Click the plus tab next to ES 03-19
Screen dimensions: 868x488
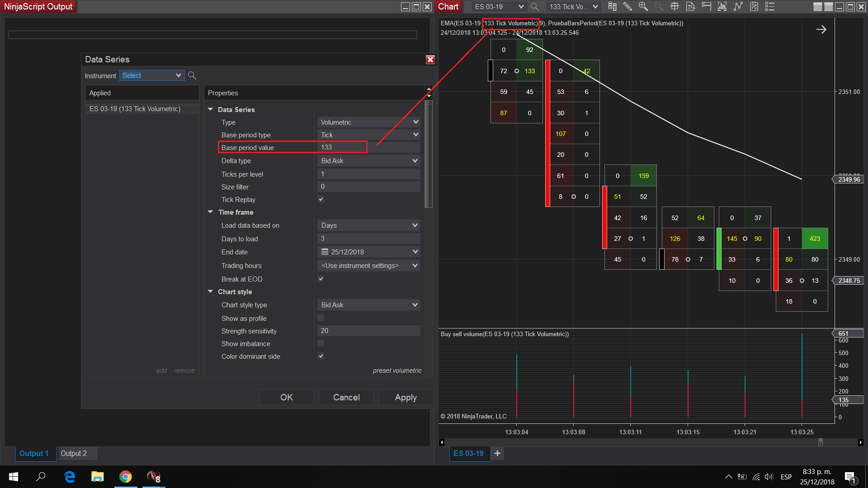[x=497, y=453]
